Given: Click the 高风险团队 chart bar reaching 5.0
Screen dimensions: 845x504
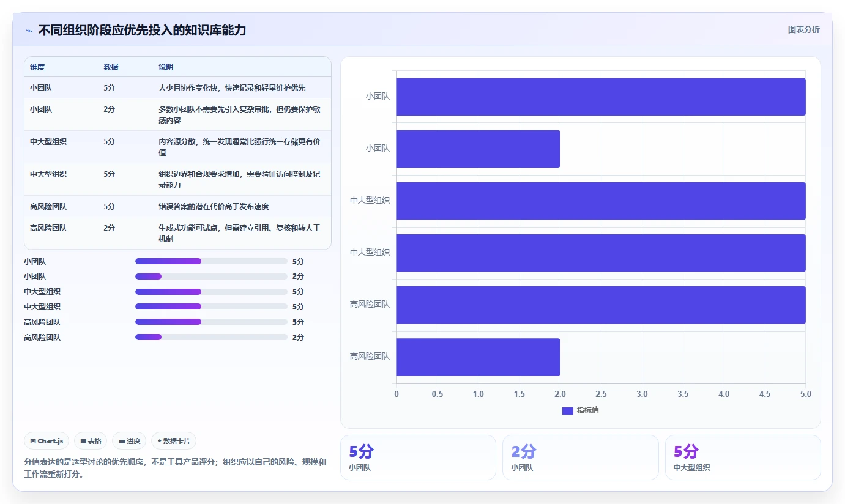Looking at the screenshot, I should tap(601, 305).
